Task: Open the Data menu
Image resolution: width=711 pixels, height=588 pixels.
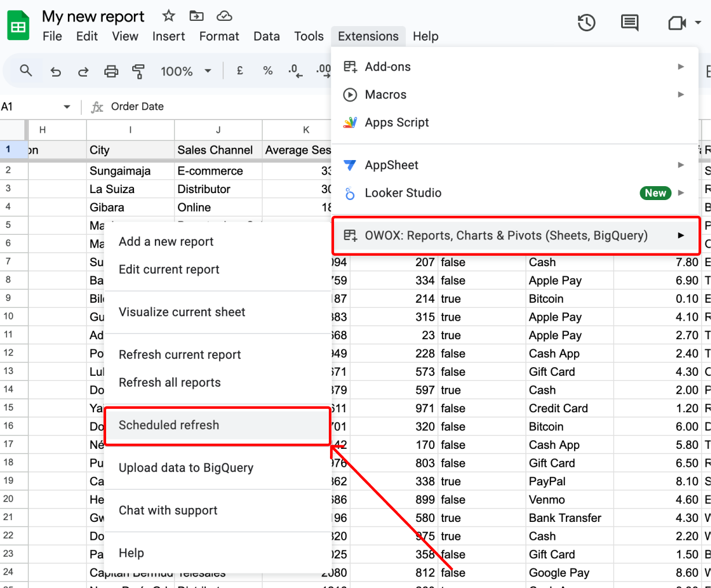Action: click(267, 36)
